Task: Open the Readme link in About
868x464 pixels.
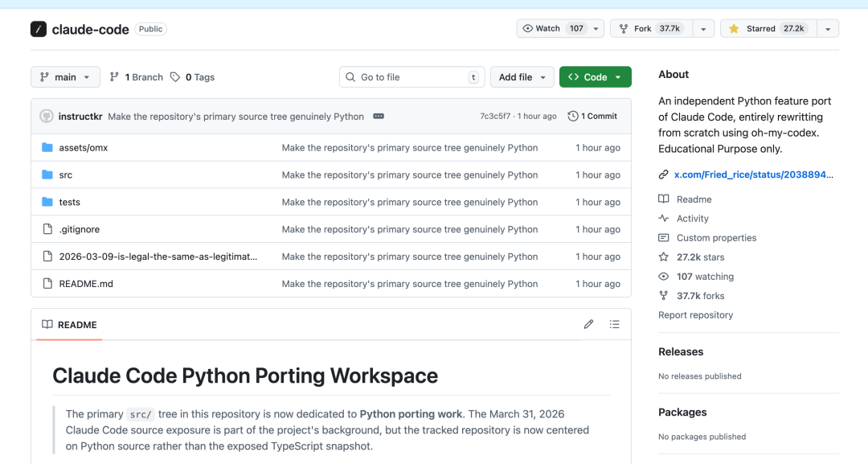Action: [694, 199]
